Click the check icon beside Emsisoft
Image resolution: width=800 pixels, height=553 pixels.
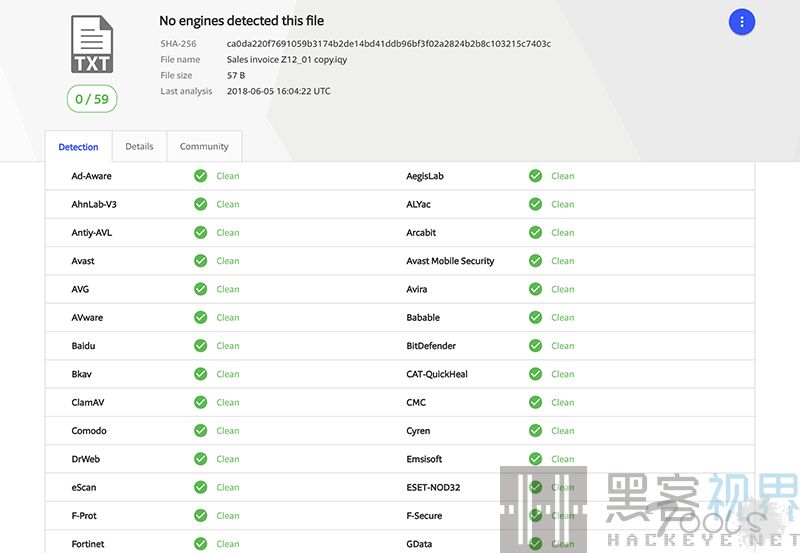pyautogui.click(x=536, y=459)
